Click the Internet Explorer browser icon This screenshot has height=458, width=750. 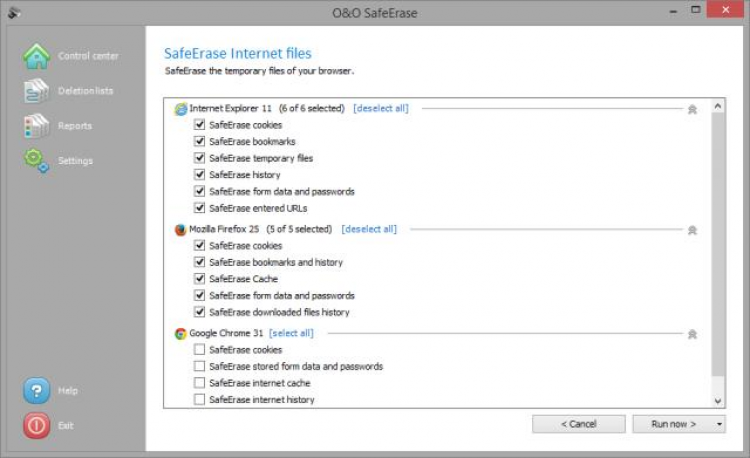(180, 109)
